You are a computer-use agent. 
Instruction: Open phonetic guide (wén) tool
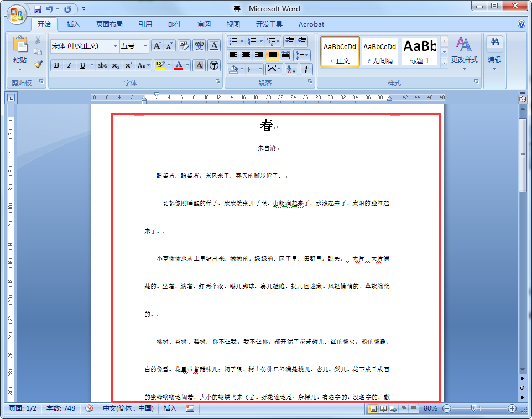tap(199, 46)
